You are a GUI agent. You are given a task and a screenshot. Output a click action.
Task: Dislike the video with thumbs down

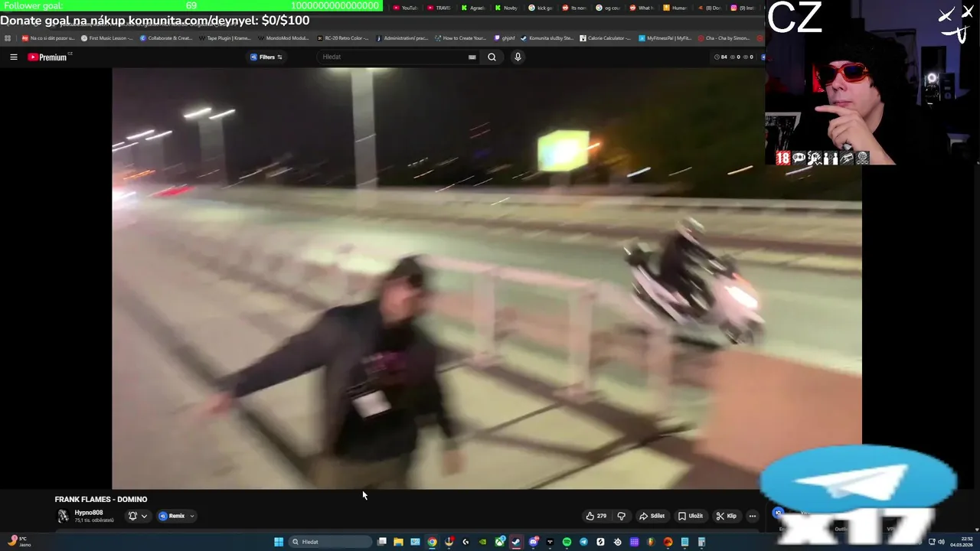coord(621,516)
